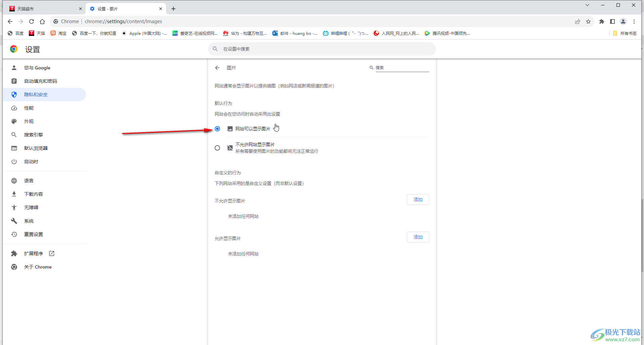Open 所有书签 folder
Screen dimensions: 644x345
click(x=625, y=33)
